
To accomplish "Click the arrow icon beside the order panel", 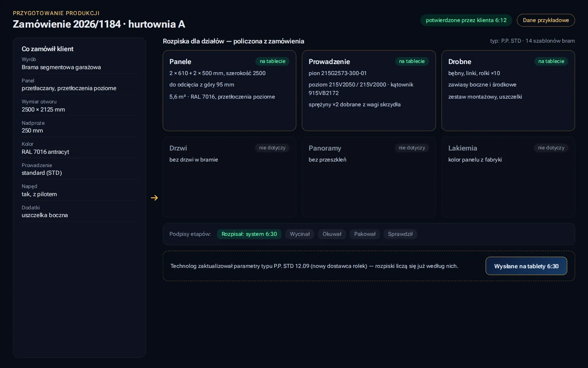I will pyautogui.click(x=154, y=198).
